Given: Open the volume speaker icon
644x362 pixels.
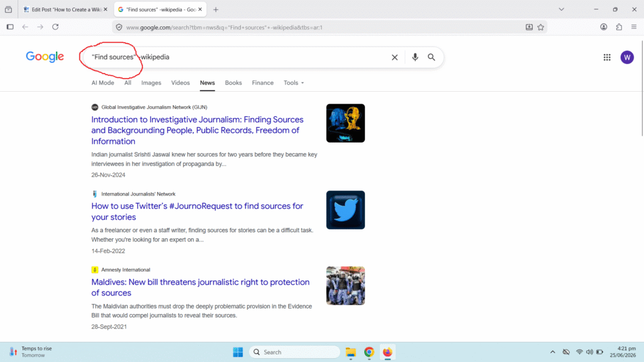Looking at the screenshot, I should point(589,352).
